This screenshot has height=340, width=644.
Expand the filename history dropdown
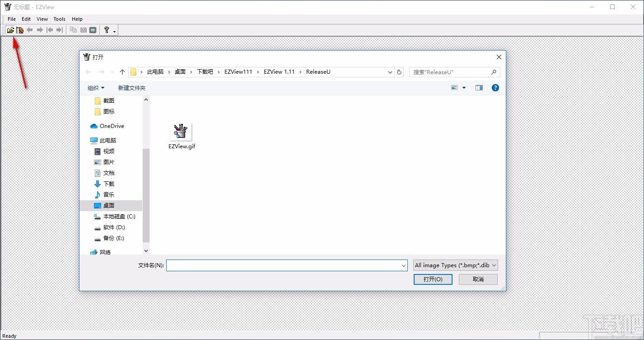click(x=404, y=266)
